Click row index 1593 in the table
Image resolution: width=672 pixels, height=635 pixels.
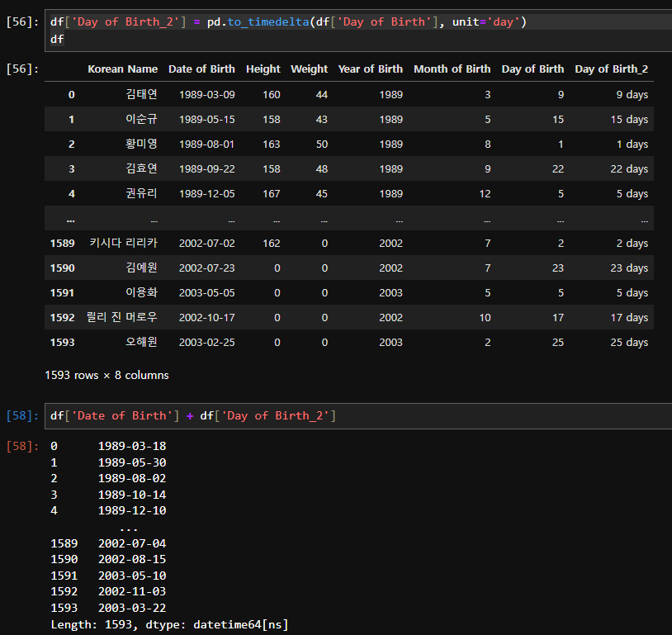point(63,343)
